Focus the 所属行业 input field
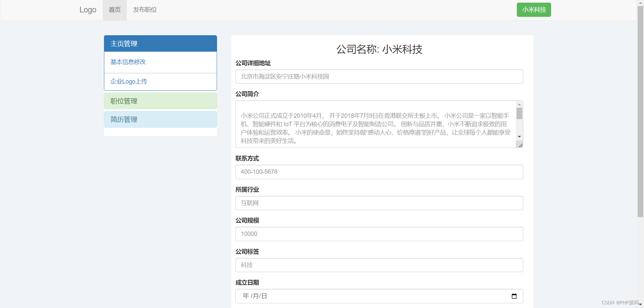The width and height of the screenshot is (644, 308). (x=379, y=203)
